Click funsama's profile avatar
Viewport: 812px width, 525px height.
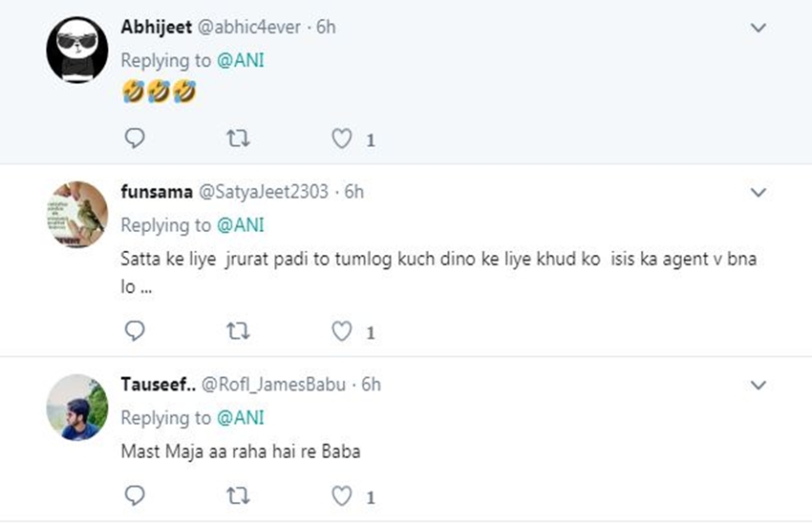pyautogui.click(x=77, y=214)
